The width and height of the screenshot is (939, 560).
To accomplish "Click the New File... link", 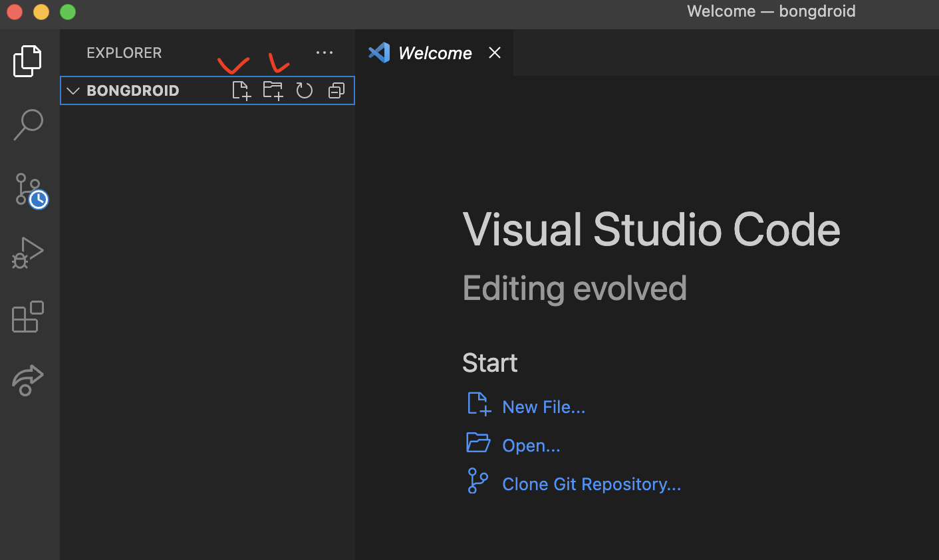I will [x=543, y=407].
